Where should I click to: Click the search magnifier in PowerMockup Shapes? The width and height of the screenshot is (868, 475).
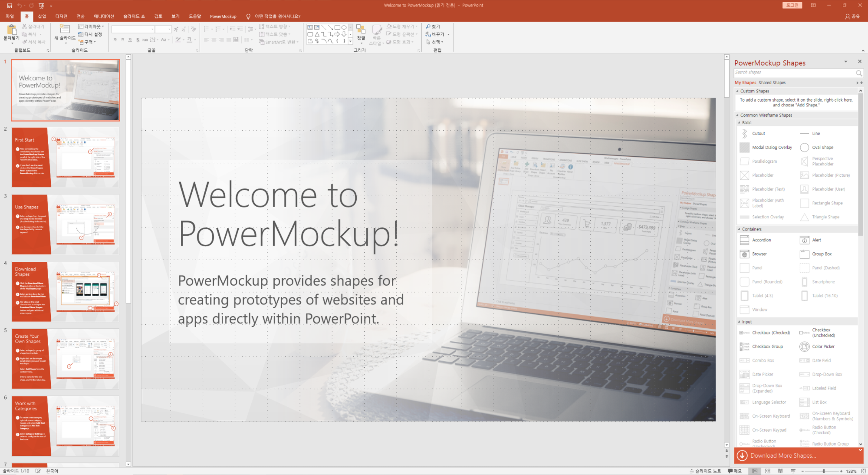(858, 73)
